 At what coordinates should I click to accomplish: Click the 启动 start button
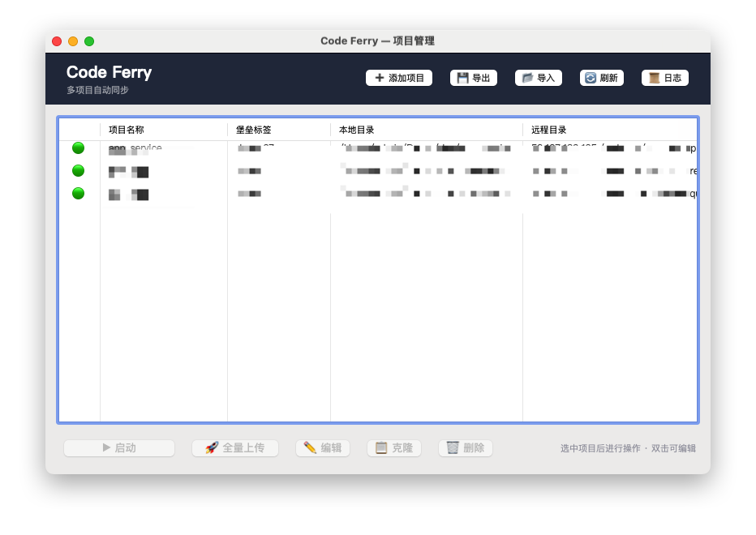(119, 447)
